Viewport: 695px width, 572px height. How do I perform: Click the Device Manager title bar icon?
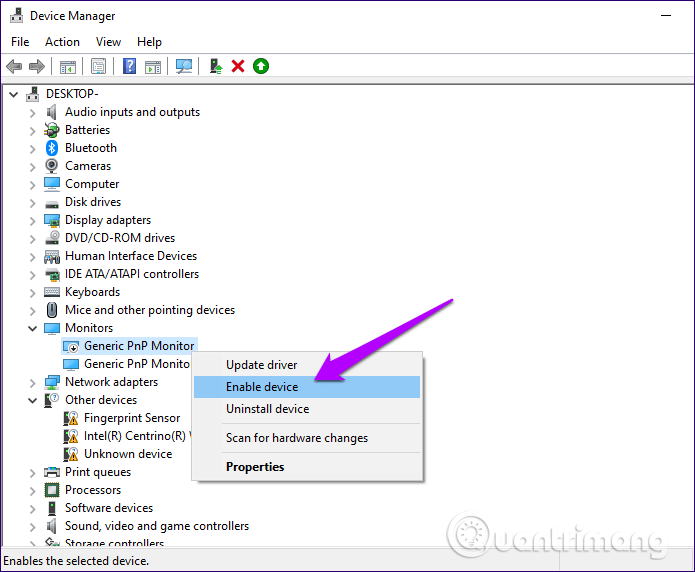point(16,16)
